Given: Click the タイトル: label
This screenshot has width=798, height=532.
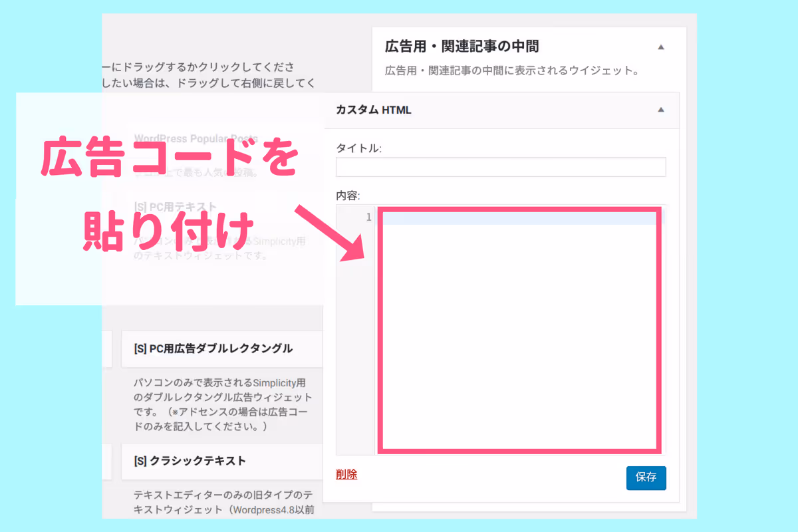Looking at the screenshot, I should click(x=359, y=148).
